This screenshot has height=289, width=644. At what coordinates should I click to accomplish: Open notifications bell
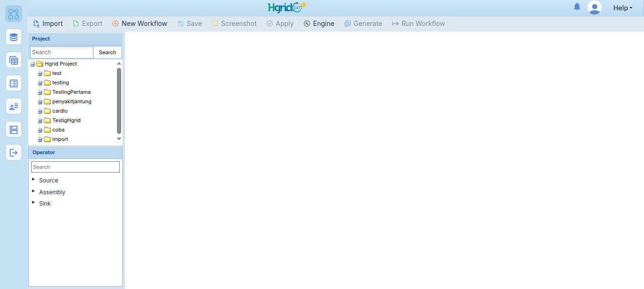(577, 7)
